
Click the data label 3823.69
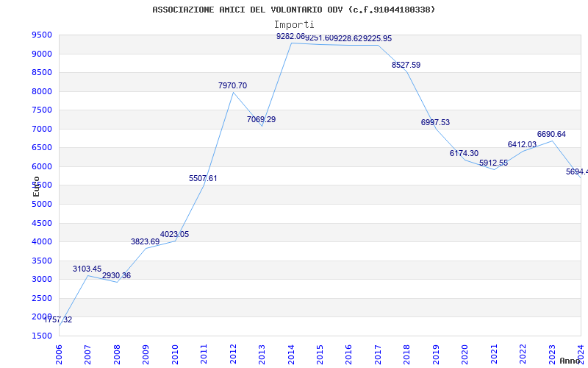(145, 242)
